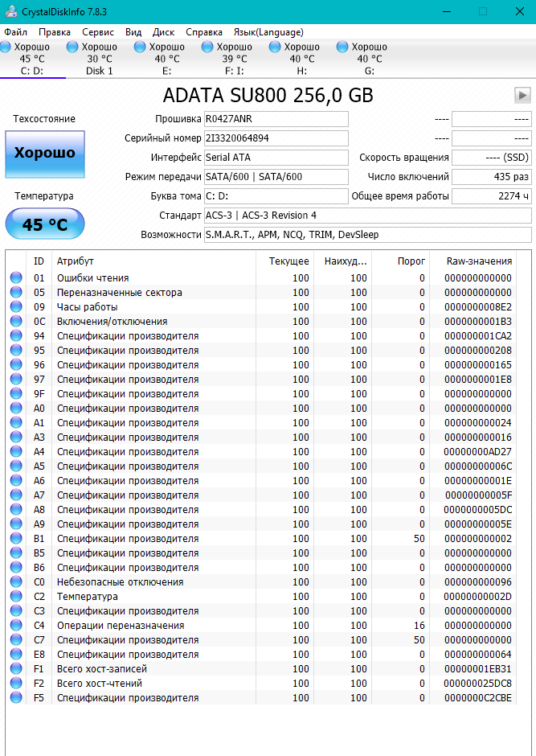Click the Текущее column header
The image size is (536, 756).
(x=284, y=261)
